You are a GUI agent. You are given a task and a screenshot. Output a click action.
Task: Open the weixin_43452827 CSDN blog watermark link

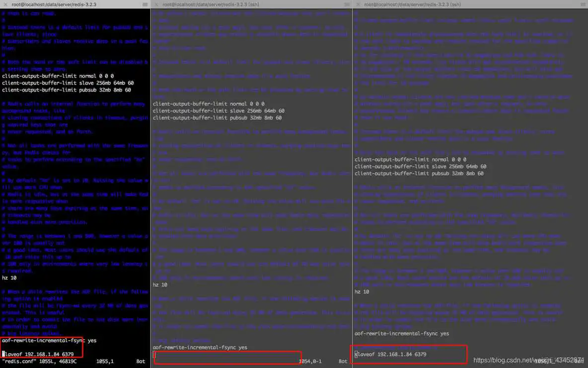click(x=528, y=359)
